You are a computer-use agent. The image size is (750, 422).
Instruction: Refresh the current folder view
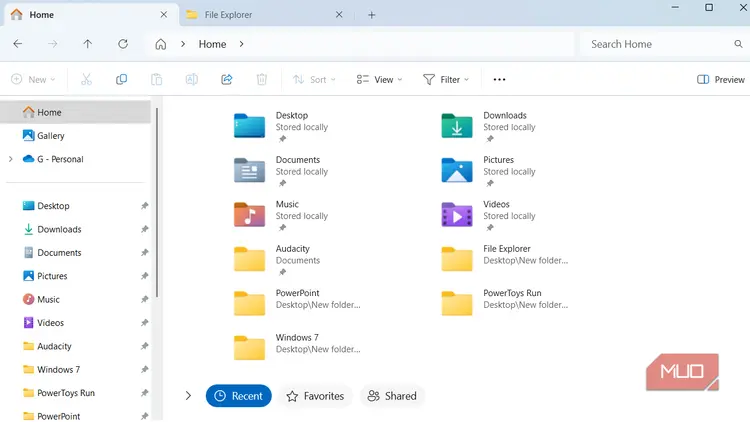[123, 44]
